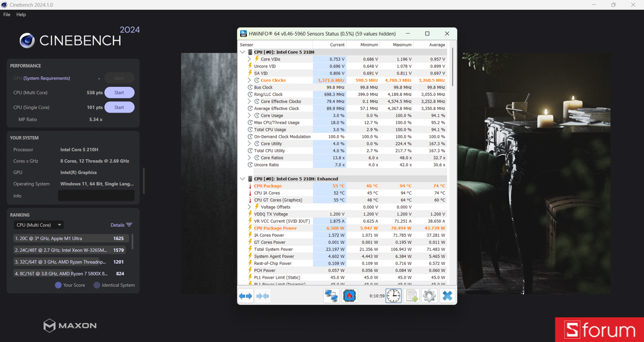
Task: Click the blue X icon in HWiNFO toolbar
Action: [447, 295]
